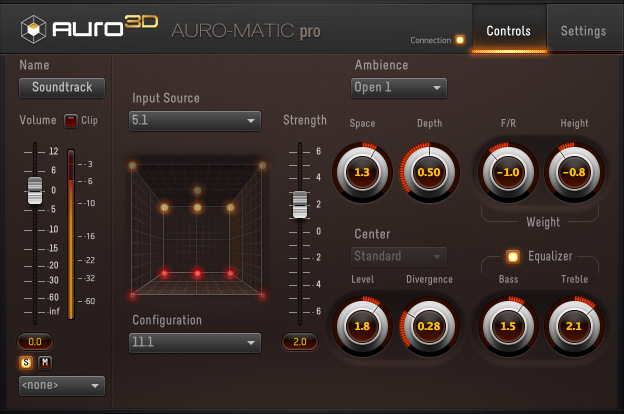Click the Soundtrack name button

(62, 88)
